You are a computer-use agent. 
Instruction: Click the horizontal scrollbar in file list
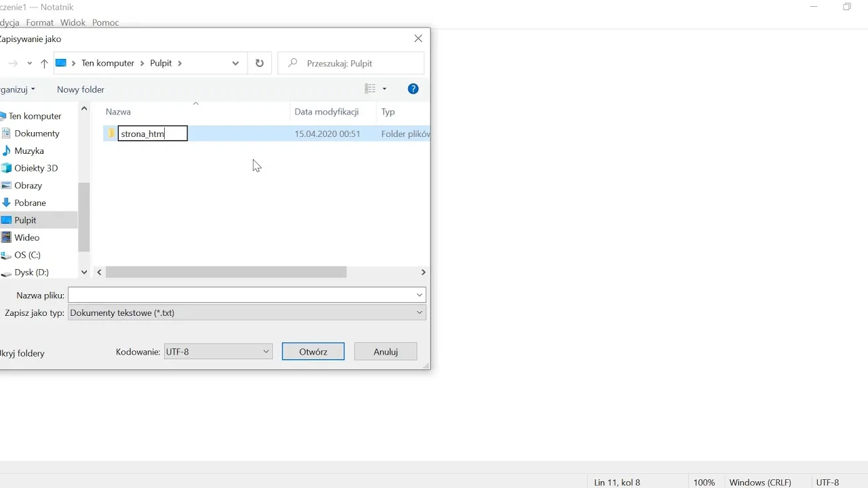[x=226, y=272]
